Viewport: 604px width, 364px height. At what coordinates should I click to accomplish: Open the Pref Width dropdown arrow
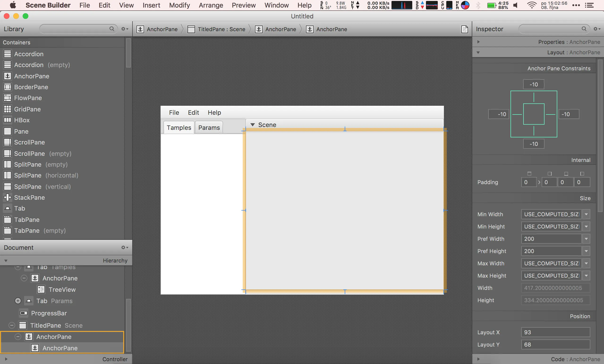point(586,239)
